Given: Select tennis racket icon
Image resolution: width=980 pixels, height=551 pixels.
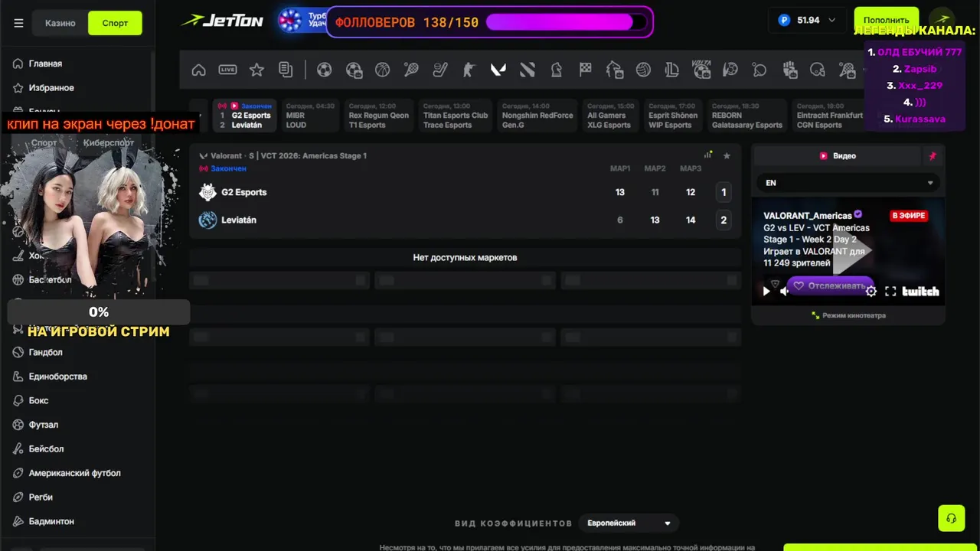Looking at the screenshot, I should click(x=411, y=70).
